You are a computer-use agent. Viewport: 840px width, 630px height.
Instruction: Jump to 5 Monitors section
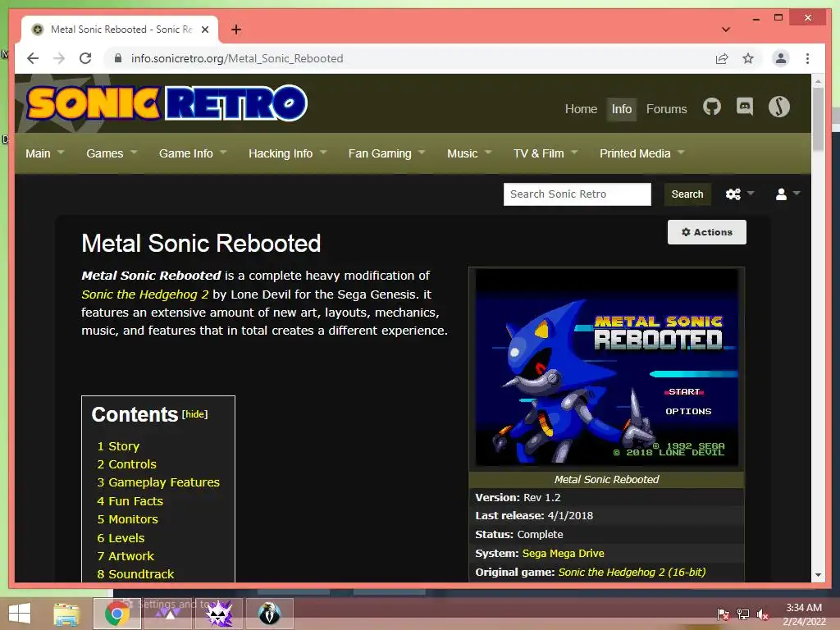tap(127, 519)
